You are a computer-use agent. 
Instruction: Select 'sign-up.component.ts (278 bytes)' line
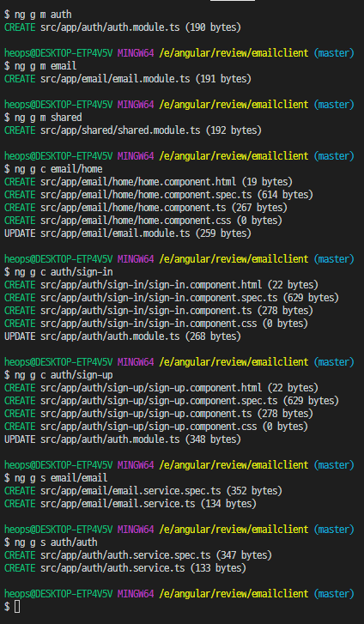click(159, 414)
